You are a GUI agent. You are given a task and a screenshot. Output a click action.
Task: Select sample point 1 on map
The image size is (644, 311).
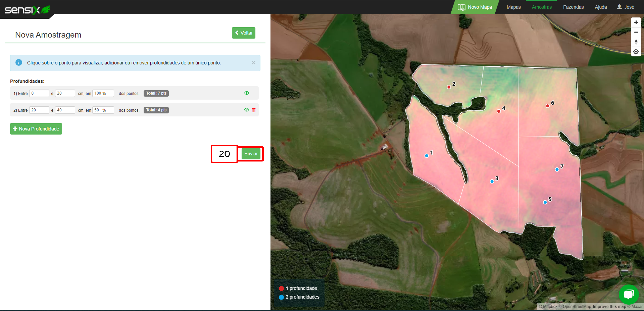tap(427, 156)
